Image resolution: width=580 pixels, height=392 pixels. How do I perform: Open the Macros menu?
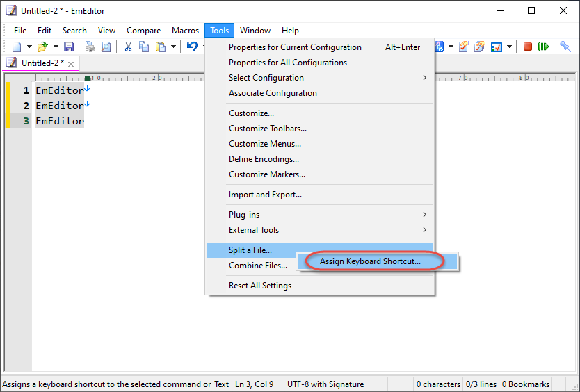[x=185, y=31]
